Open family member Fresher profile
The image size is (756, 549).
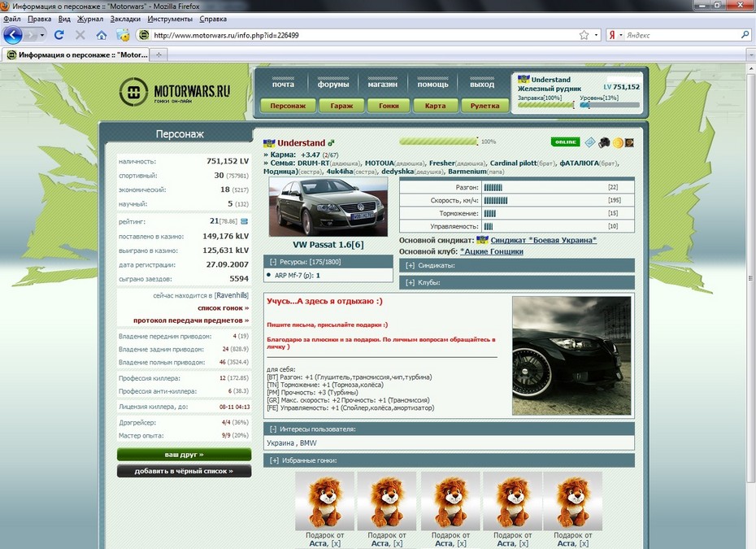[442, 163]
